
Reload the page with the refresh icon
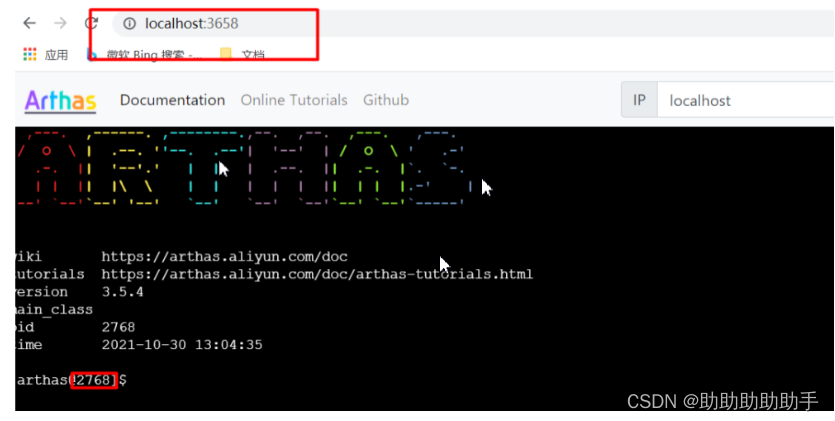click(92, 23)
